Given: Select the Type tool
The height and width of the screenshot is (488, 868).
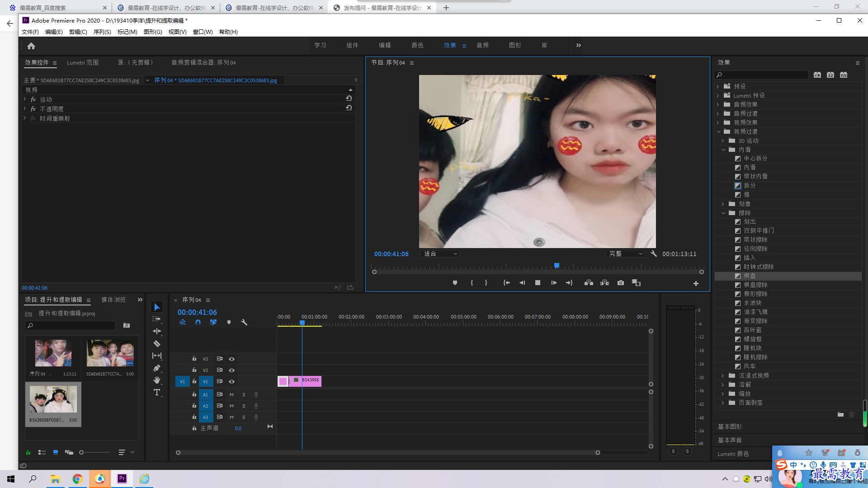Looking at the screenshot, I should point(157,392).
